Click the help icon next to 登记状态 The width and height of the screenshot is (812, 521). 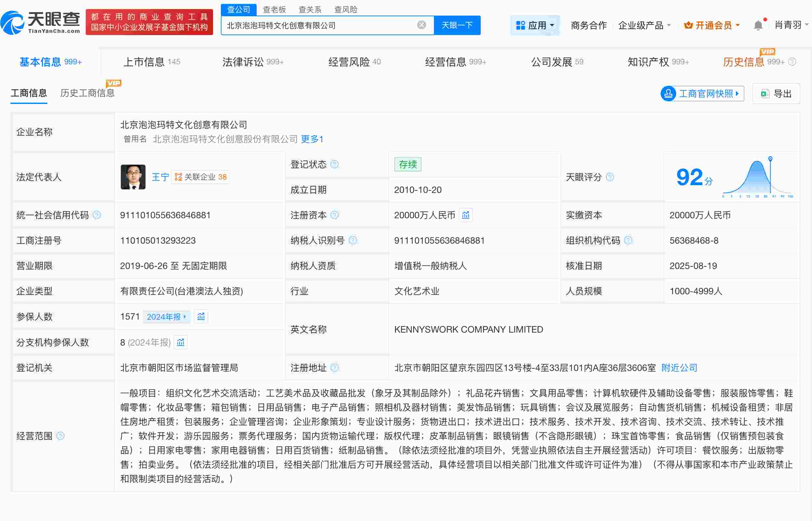pos(335,164)
